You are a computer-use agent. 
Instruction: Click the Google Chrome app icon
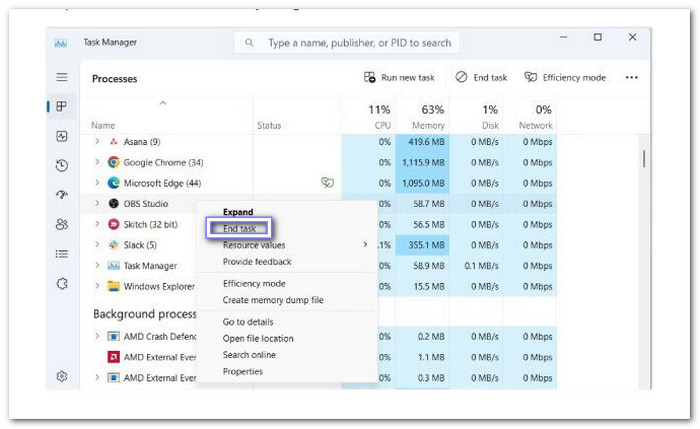coord(114,162)
